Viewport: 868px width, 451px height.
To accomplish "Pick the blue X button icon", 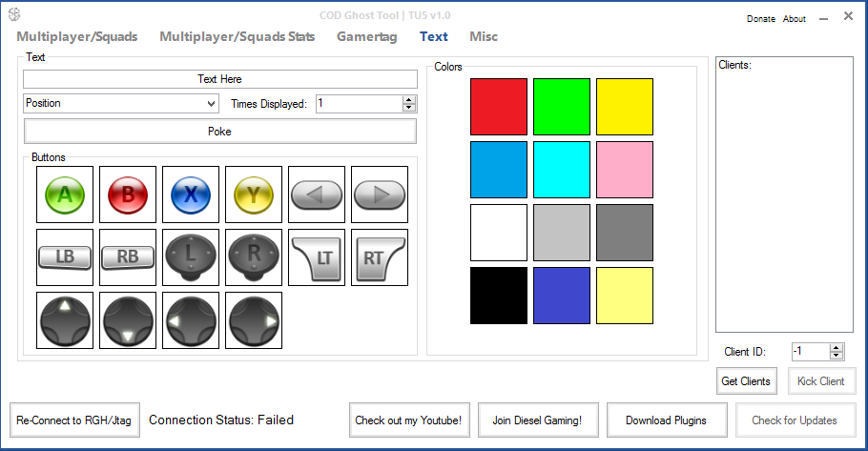I will pyautogui.click(x=191, y=195).
